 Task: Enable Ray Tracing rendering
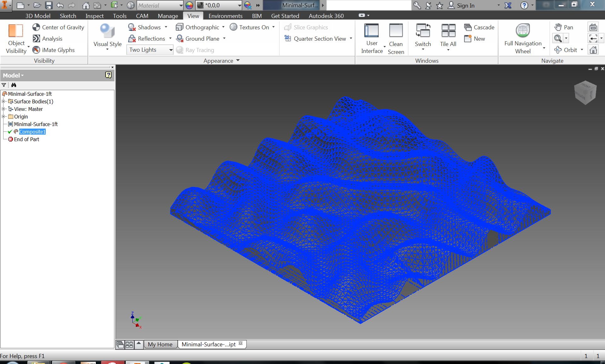(x=196, y=50)
